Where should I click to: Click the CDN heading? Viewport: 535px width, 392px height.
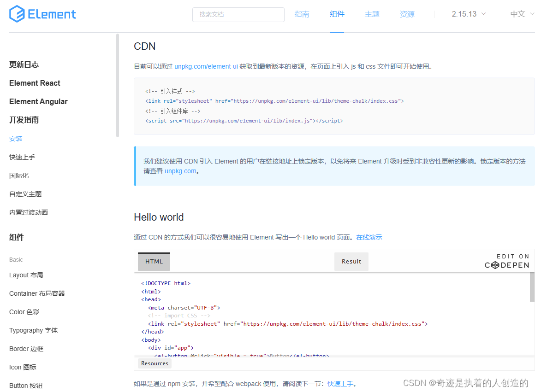[x=145, y=47]
